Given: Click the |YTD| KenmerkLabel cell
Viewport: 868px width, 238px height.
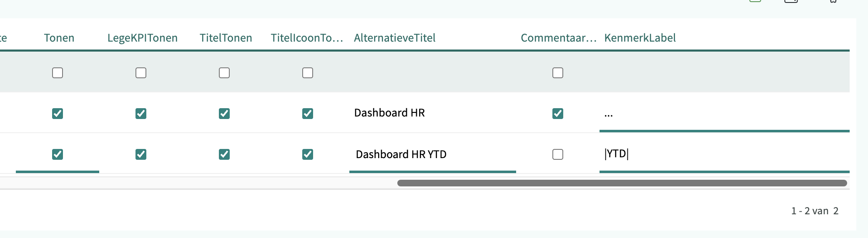Looking at the screenshot, I should (617, 154).
